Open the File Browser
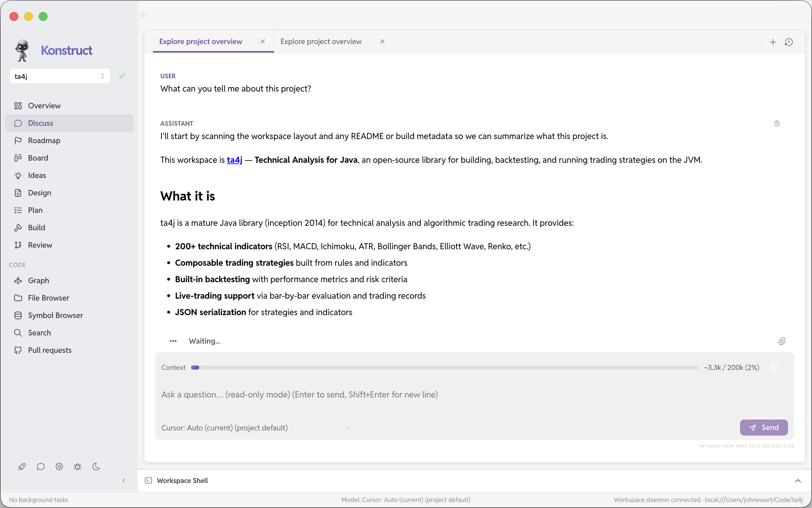 (x=69, y=298)
